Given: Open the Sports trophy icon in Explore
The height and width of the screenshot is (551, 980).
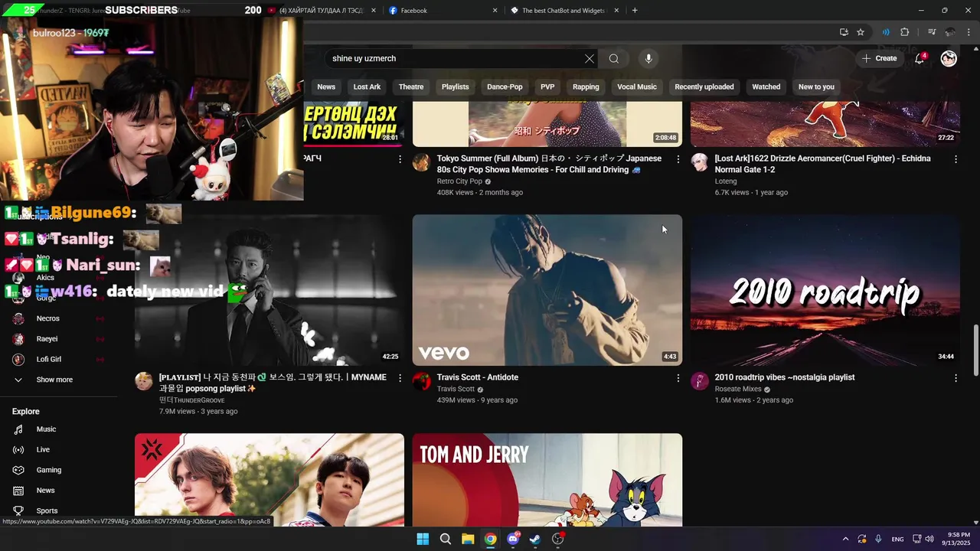Looking at the screenshot, I should pyautogui.click(x=18, y=510).
